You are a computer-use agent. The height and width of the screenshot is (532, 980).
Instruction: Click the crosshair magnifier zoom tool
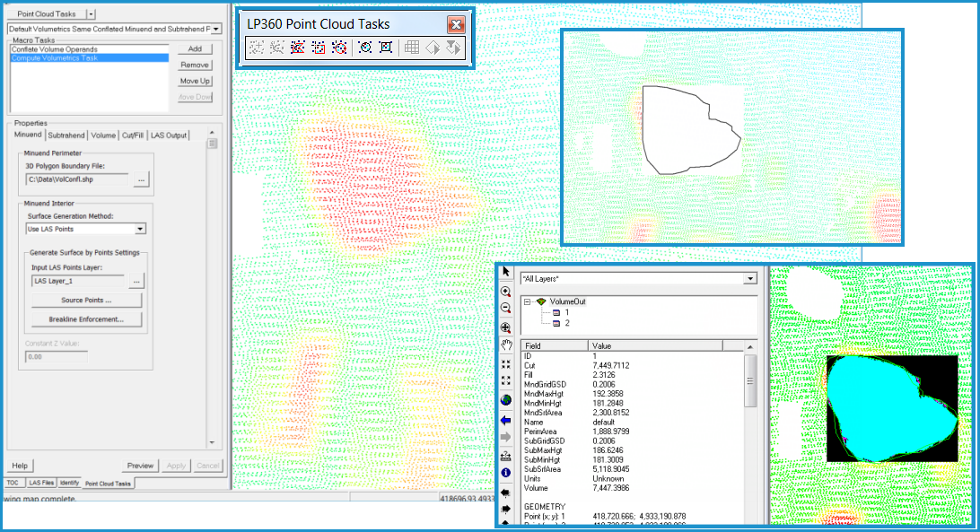click(506, 327)
